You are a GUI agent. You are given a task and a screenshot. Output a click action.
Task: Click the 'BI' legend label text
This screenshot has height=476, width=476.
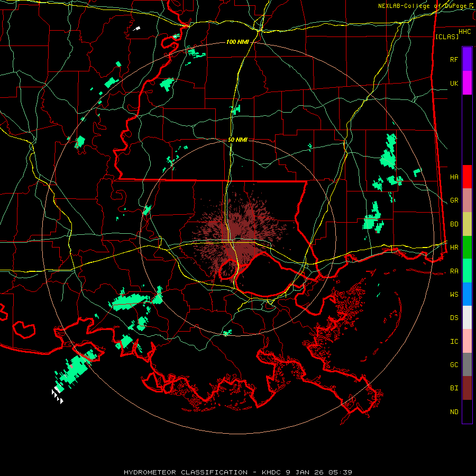click(x=454, y=388)
